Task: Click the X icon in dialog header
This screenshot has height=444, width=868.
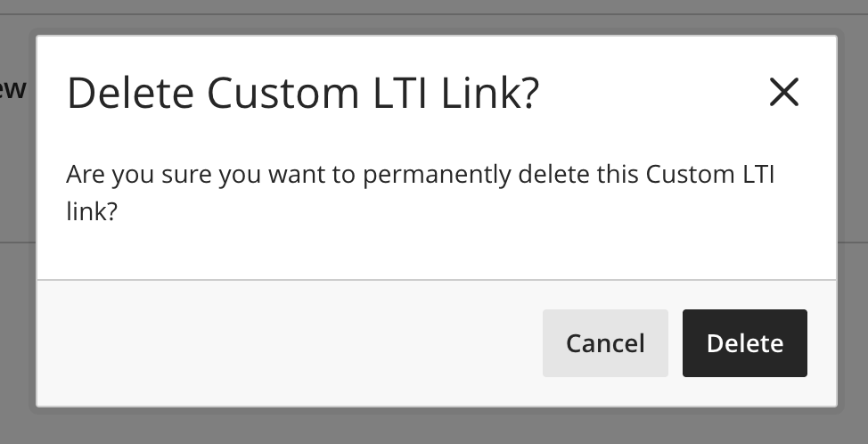Action: tap(783, 92)
